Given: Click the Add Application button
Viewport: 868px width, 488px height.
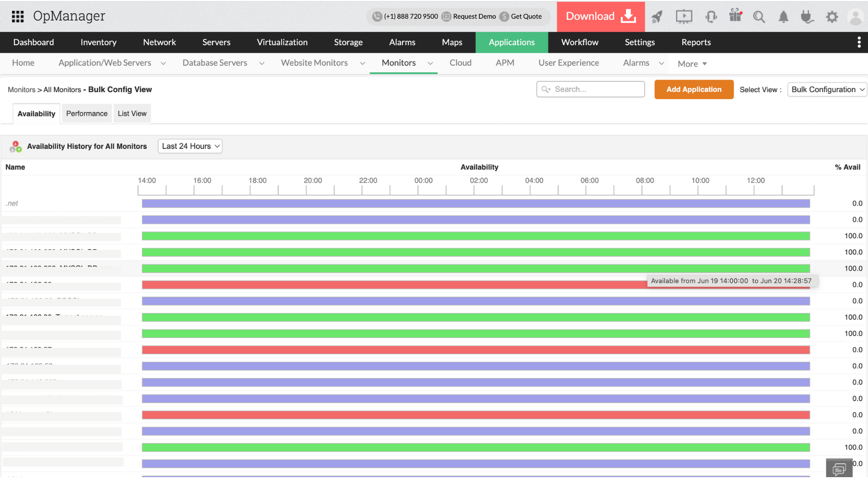Looking at the screenshot, I should (693, 89).
